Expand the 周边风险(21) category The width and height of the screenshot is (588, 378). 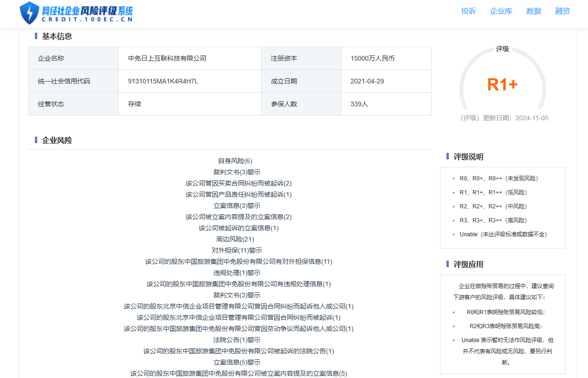click(235, 239)
